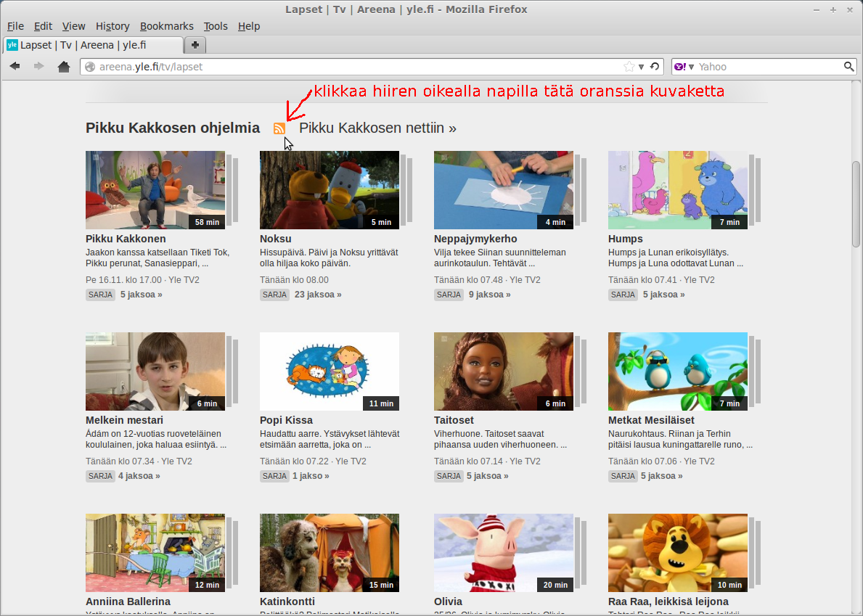The width and height of the screenshot is (863, 616).
Task: Click the search magnifier icon in Yahoo box
Action: [x=848, y=67]
